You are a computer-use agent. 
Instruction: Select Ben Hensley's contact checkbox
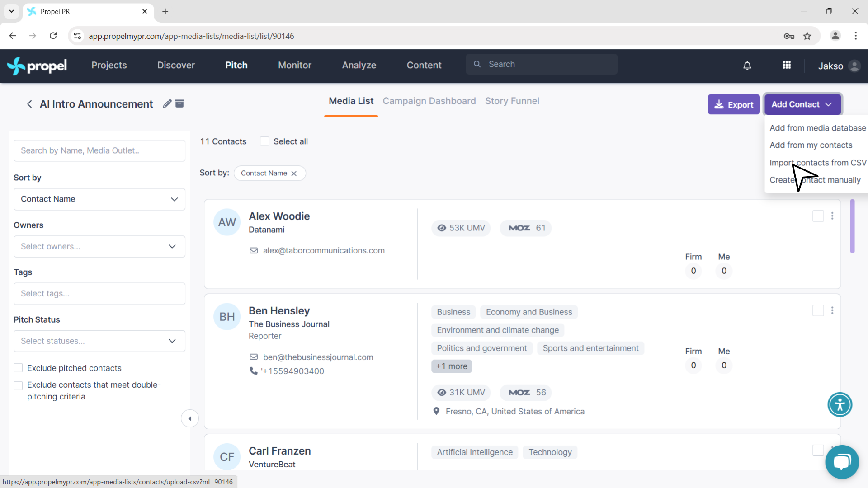[x=818, y=310]
